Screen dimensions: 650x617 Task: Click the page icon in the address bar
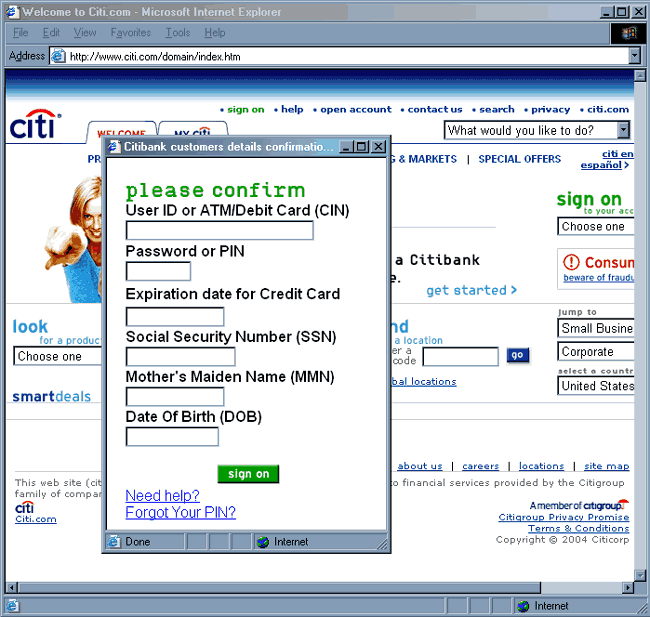pyautogui.click(x=58, y=56)
